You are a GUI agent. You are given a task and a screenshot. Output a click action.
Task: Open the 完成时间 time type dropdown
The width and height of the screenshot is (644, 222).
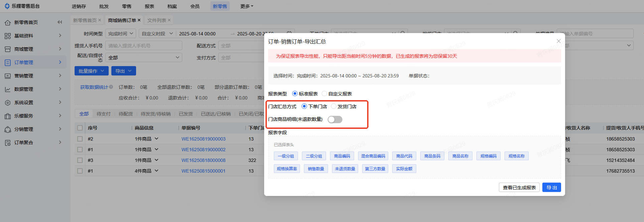coord(121,34)
